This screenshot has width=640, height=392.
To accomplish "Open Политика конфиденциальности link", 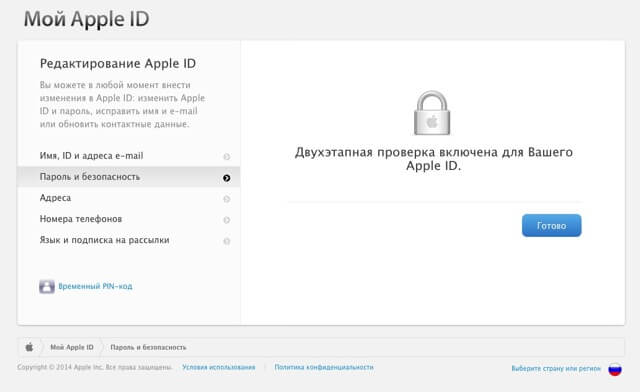I will point(324,368).
